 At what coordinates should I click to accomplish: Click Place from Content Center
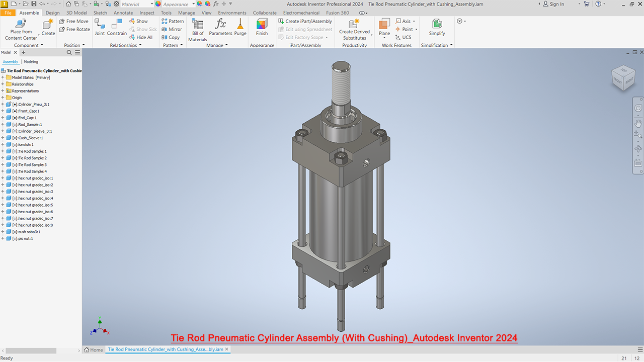click(x=21, y=28)
